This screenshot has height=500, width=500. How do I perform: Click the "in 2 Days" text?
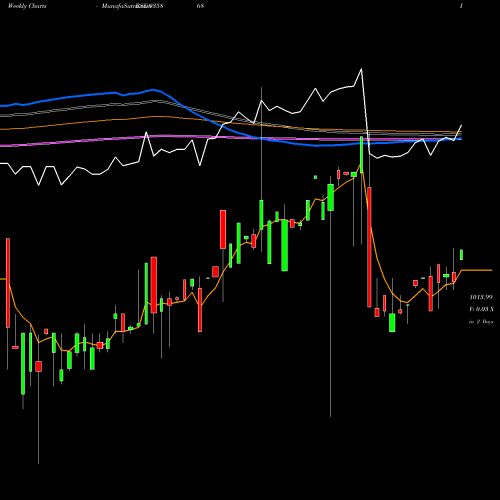(481, 322)
